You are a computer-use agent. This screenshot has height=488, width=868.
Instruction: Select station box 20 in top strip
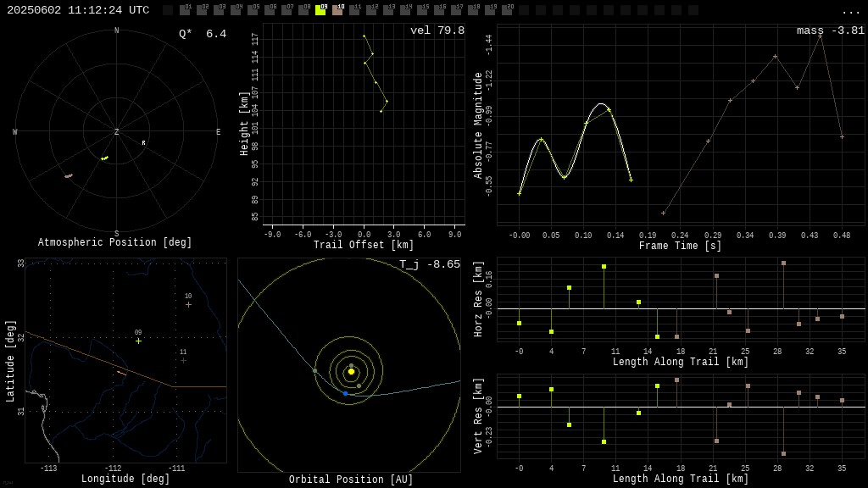tap(506, 10)
